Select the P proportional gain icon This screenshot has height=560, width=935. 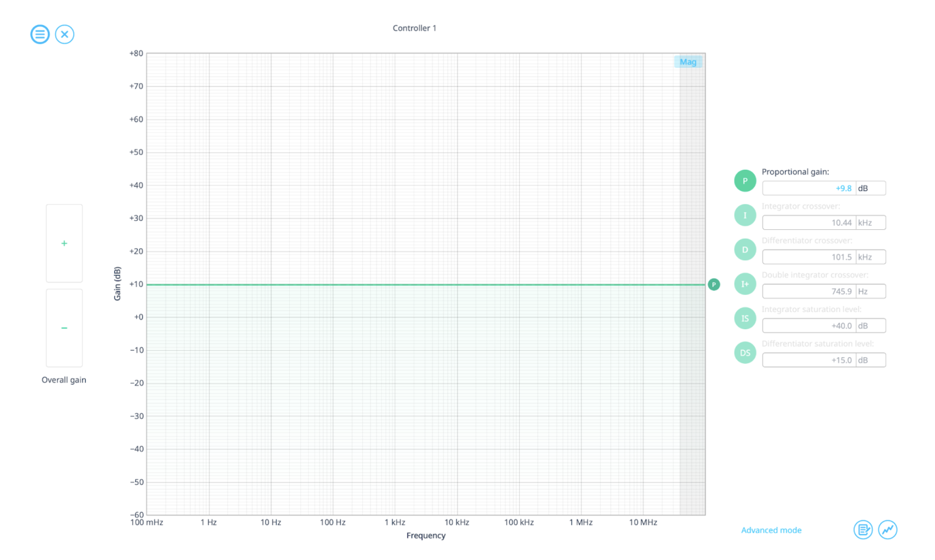click(x=745, y=180)
